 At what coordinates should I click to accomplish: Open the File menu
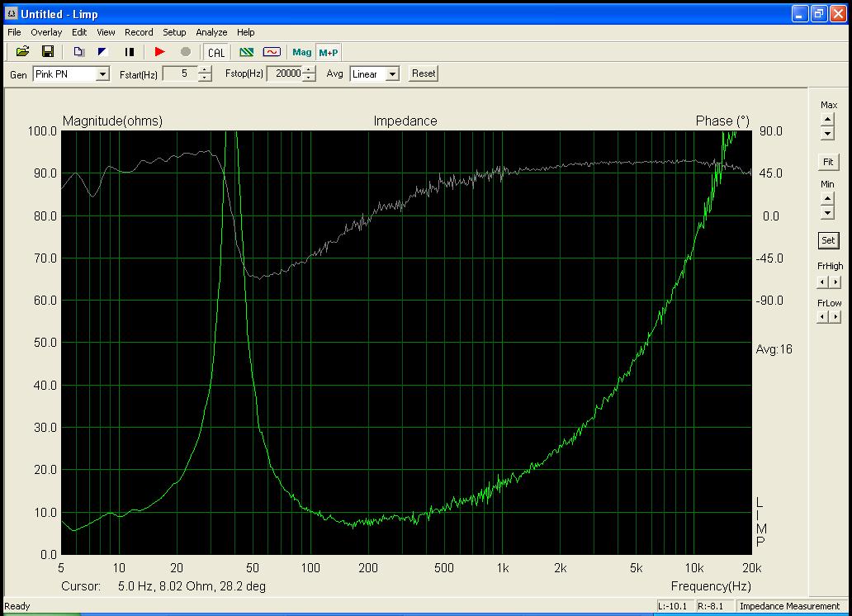coord(14,32)
